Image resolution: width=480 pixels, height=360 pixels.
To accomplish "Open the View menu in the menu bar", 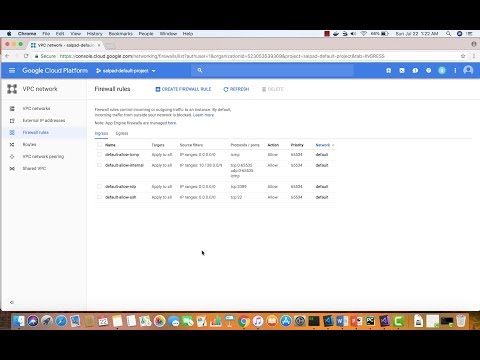I will (76, 34).
